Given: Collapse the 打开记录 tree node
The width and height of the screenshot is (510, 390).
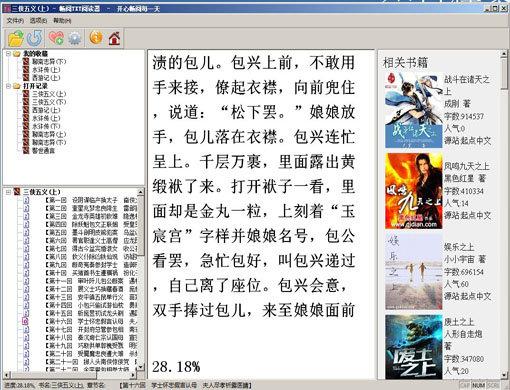Looking at the screenshot, I should point(8,86).
